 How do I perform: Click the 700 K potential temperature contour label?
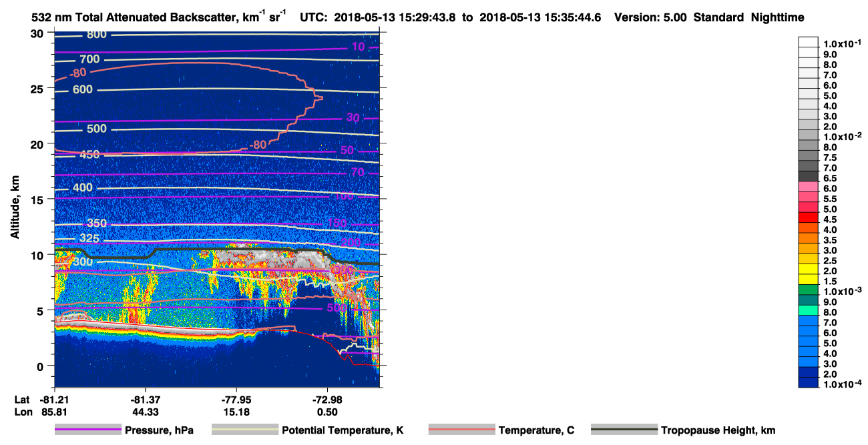[89, 59]
